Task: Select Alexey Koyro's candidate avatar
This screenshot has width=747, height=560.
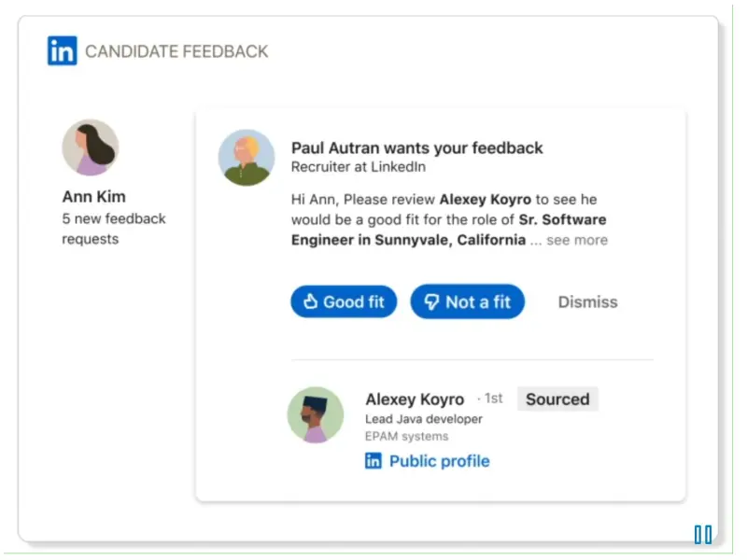Action: 315,414
